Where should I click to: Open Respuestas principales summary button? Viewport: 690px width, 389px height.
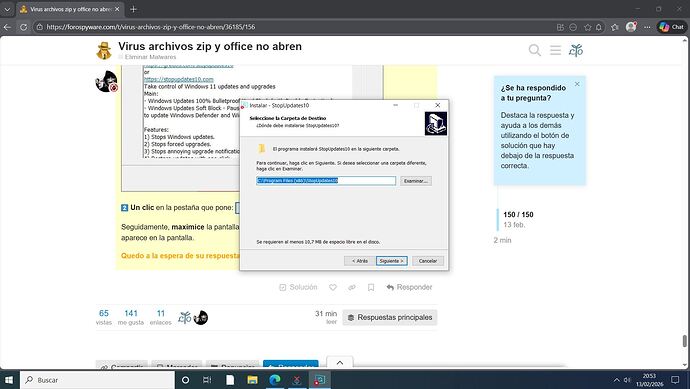point(389,317)
